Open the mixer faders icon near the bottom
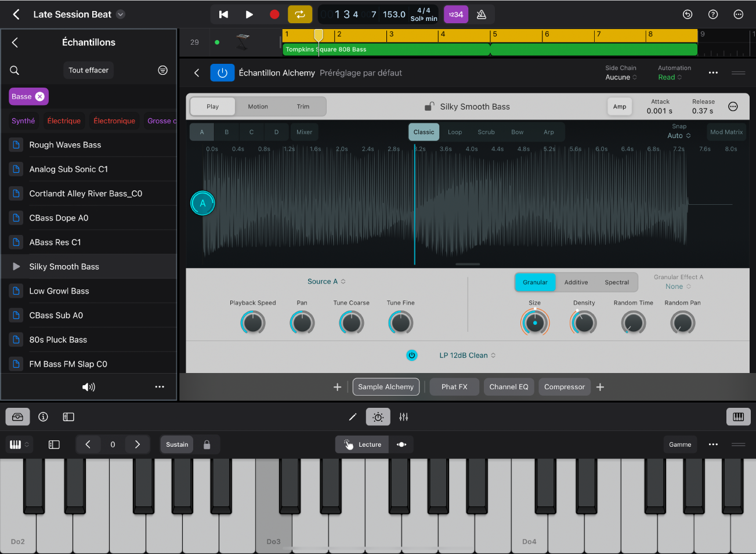This screenshot has width=756, height=554. (404, 417)
